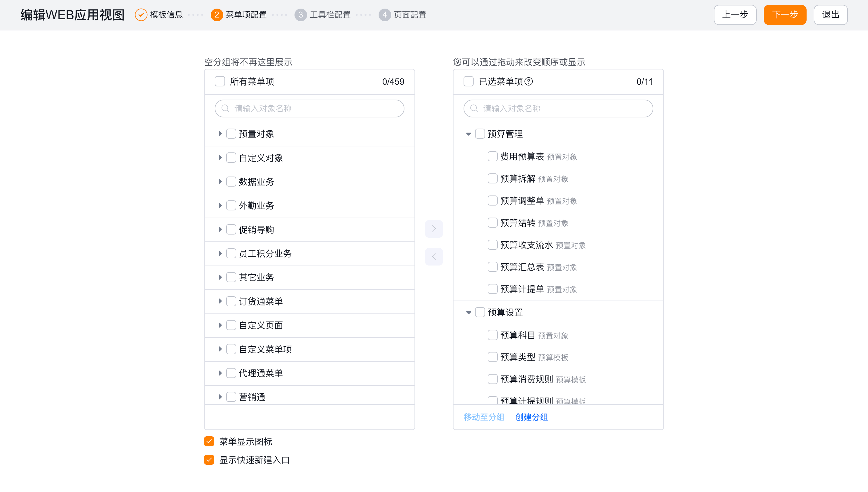Select the 预算类型 row label

tap(518, 357)
